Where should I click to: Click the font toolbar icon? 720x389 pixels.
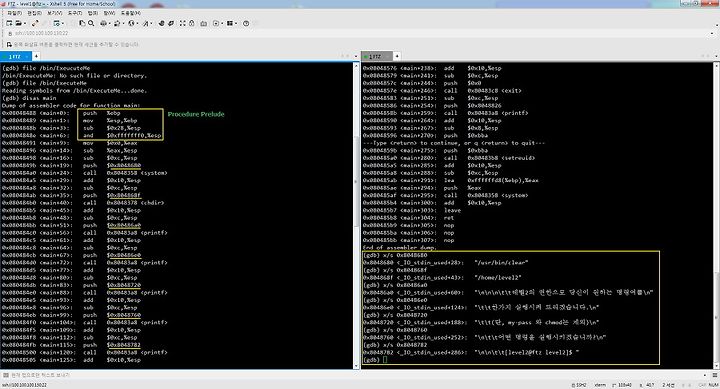click(146, 23)
